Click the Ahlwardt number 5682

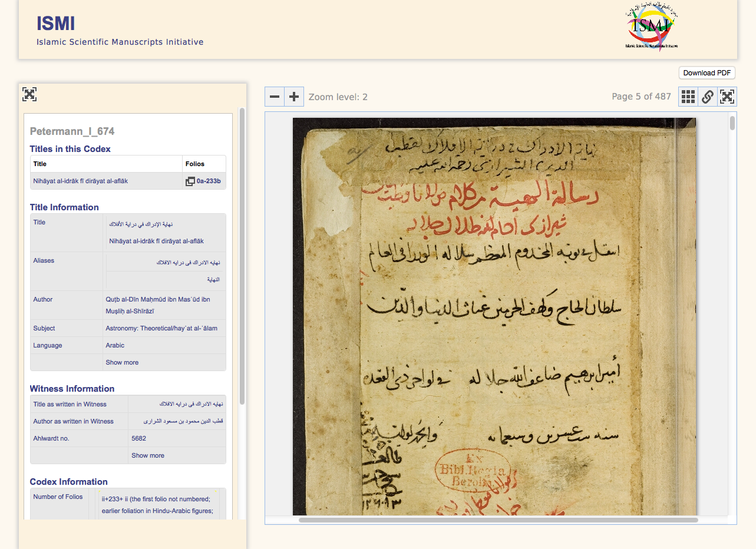[139, 438]
